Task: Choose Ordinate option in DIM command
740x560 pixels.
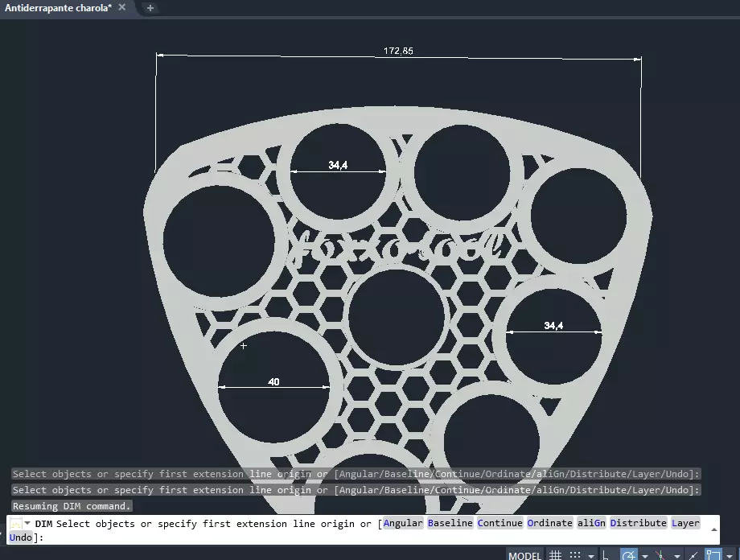Action: click(549, 523)
